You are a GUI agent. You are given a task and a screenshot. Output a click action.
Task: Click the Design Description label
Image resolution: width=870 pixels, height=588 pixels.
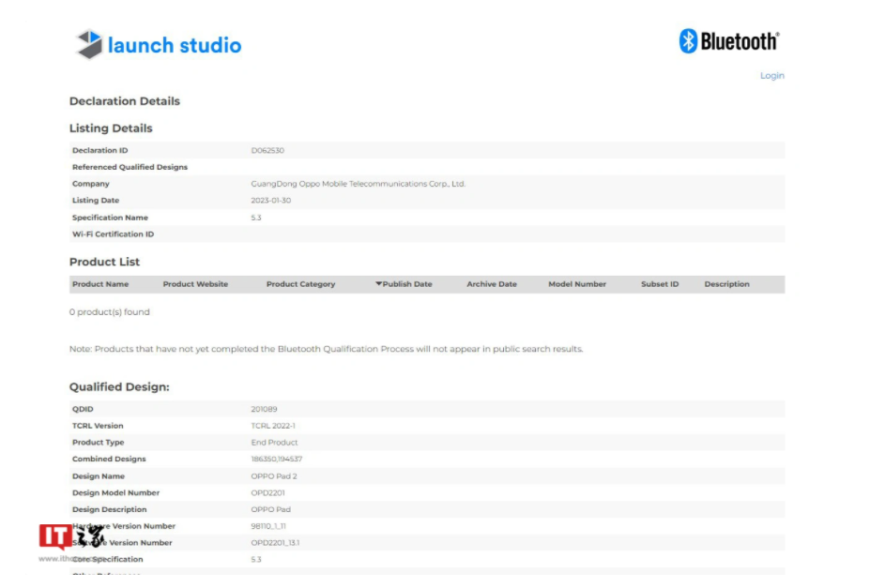click(x=109, y=509)
